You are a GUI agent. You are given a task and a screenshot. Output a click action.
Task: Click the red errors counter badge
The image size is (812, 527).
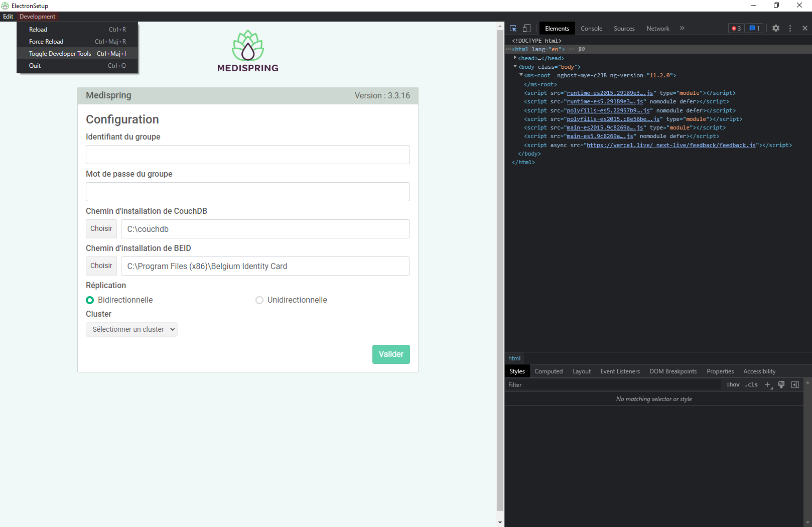click(736, 28)
